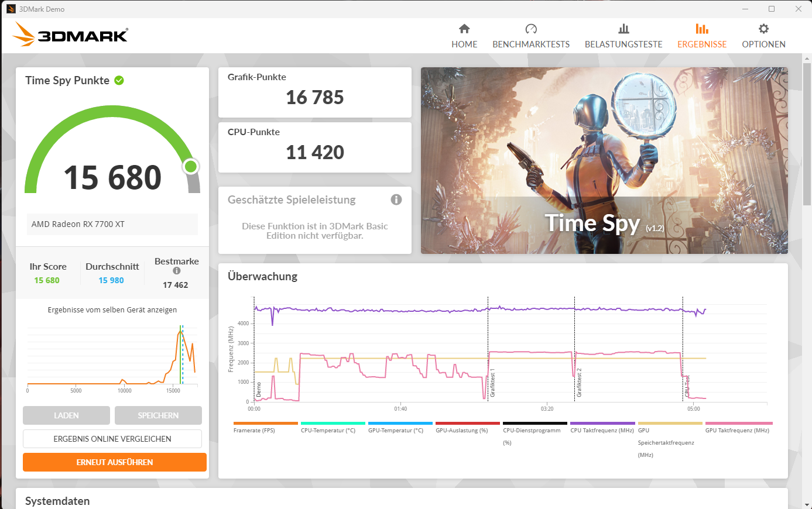Click the Benchmarktests gauge icon

point(531,29)
